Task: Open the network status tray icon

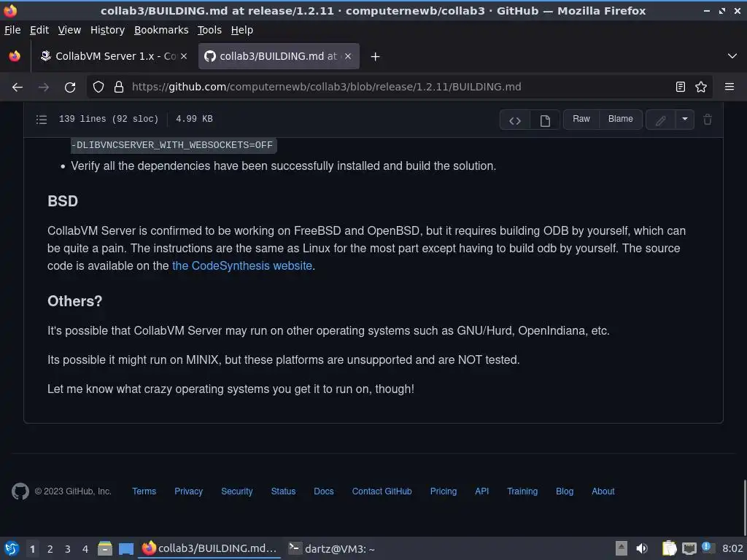Action: pos(689,548)
